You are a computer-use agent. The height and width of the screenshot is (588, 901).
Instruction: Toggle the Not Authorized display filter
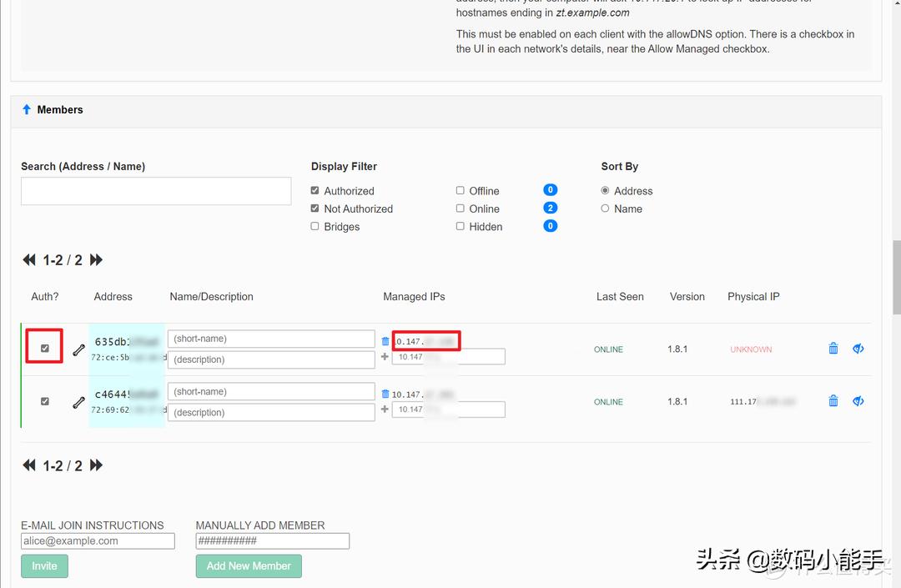[x=315, y=209]
